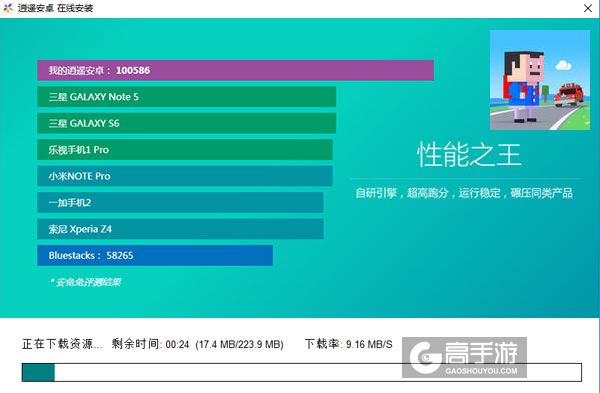Click the 安兔兔评测结果 footnote text

click(x=85, y=282)
